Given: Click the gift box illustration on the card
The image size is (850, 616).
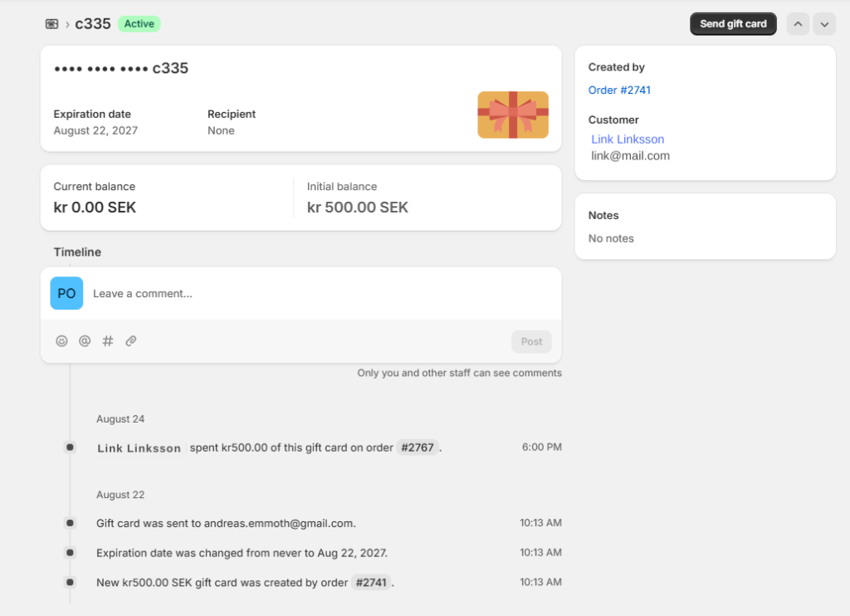Looking at the screenshot, I should coord(512,115).
